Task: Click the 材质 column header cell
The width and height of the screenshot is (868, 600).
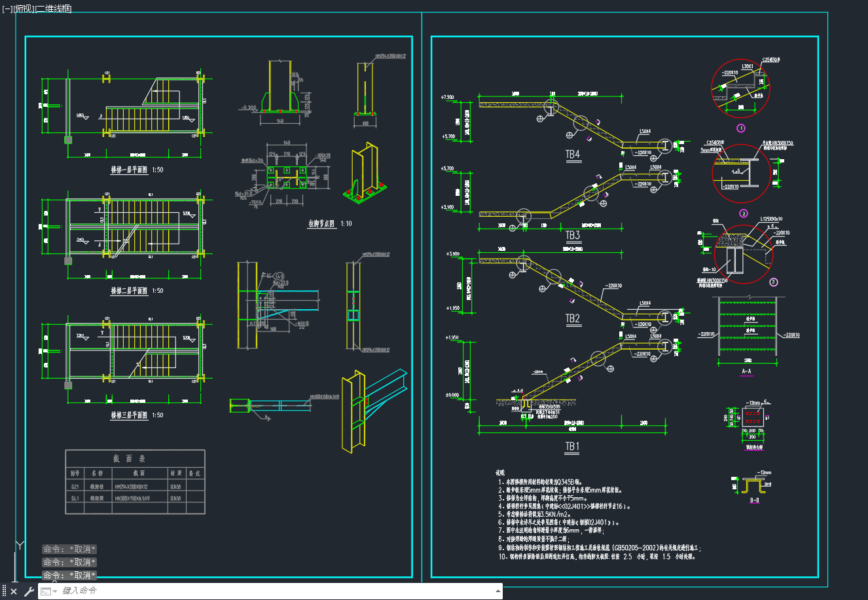Action: pyautogui.click(x=176, y=473)
